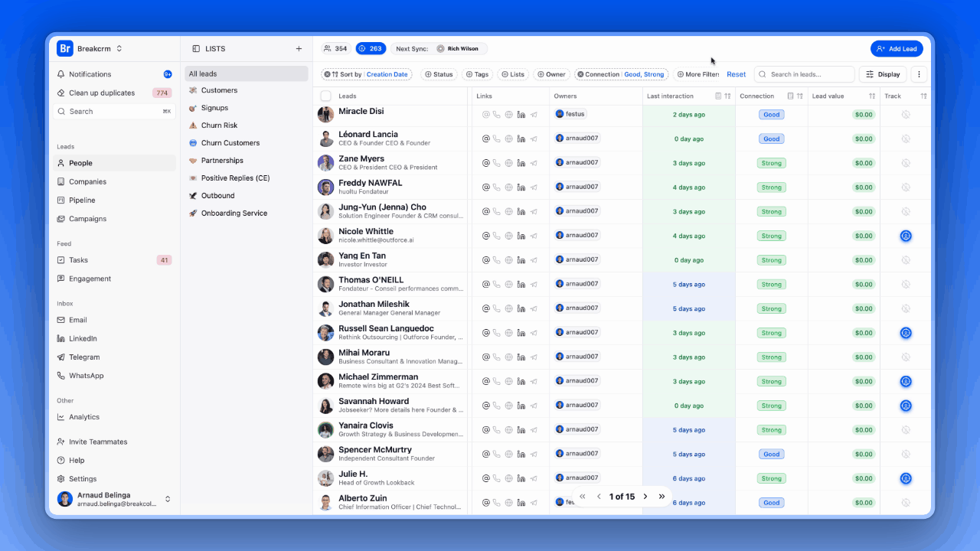Click Telegram icon in Freddy NAWFAL's row
980x551 pixels.
[x=534, y=187]
